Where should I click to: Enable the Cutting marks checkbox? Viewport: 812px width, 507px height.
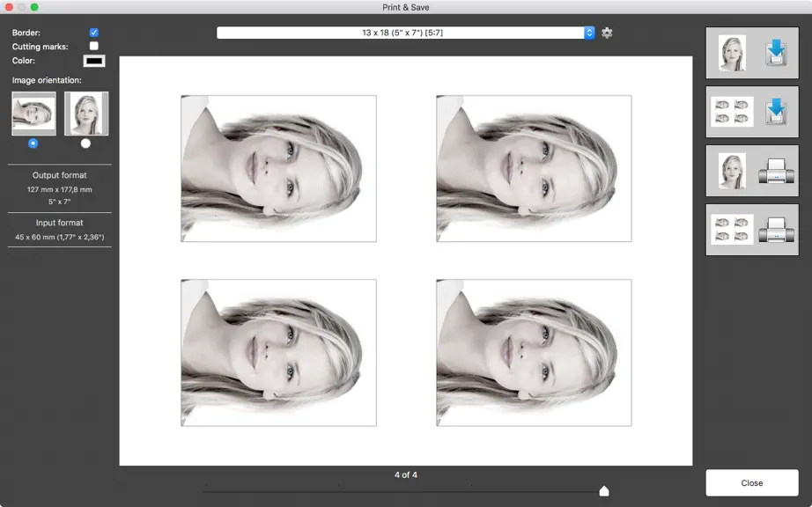93,46
